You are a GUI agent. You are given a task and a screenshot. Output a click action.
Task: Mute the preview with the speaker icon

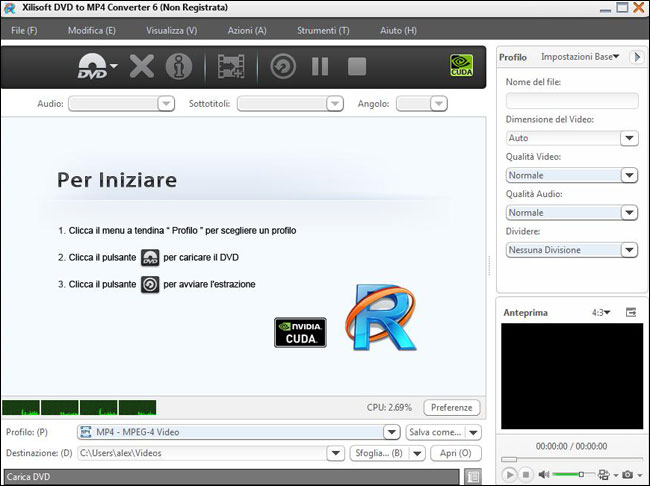coord(543,474)
